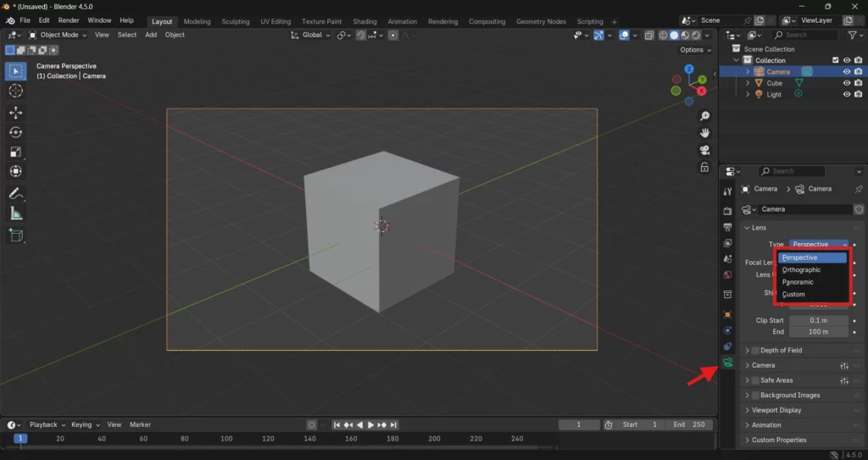This screenshot has width=868, height=460.
Task: Open the Object Mode dropdown
Action: coord(58,35)
